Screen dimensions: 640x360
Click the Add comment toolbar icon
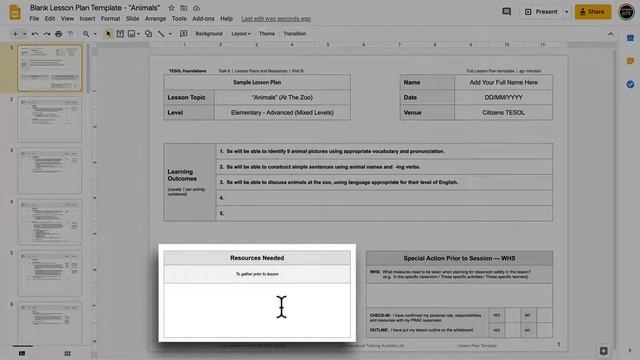click(x=184, y=34)
